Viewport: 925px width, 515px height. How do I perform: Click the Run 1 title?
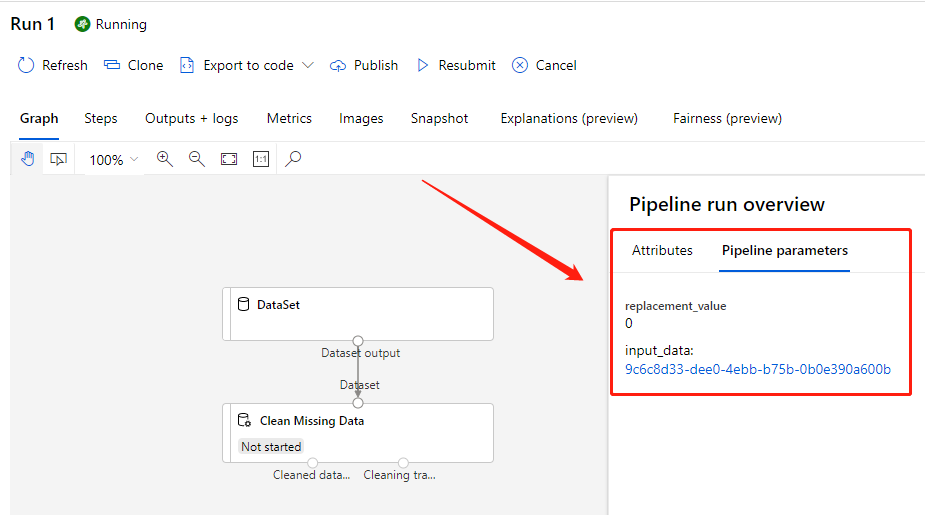(x=32, y=24)
